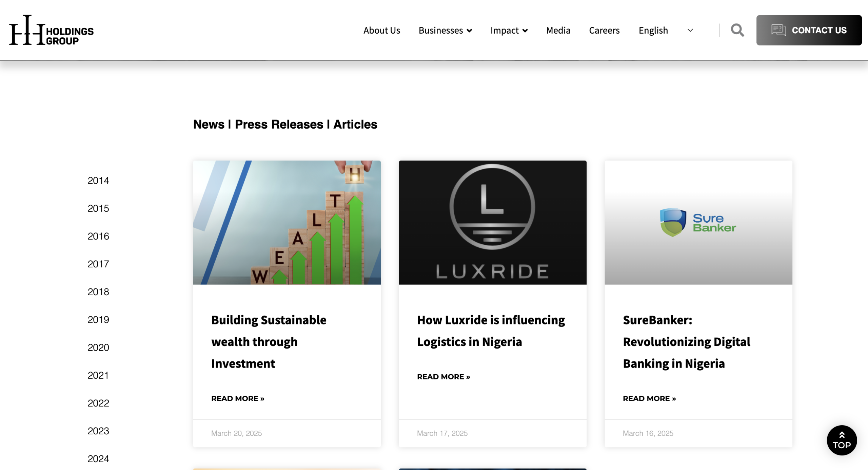The width and height of the screenshot is (868, 470).
Task: Open the search magnifier icon
Action: 737,30
